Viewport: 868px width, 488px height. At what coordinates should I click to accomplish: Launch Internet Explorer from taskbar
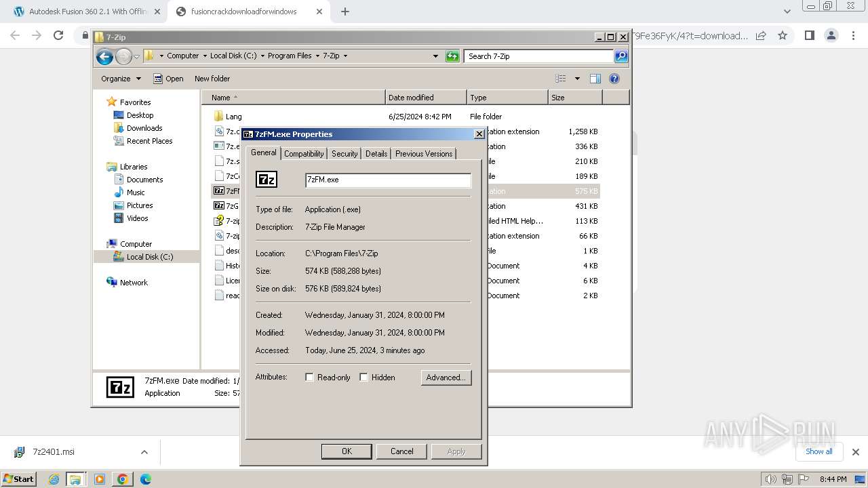point(54,479)
